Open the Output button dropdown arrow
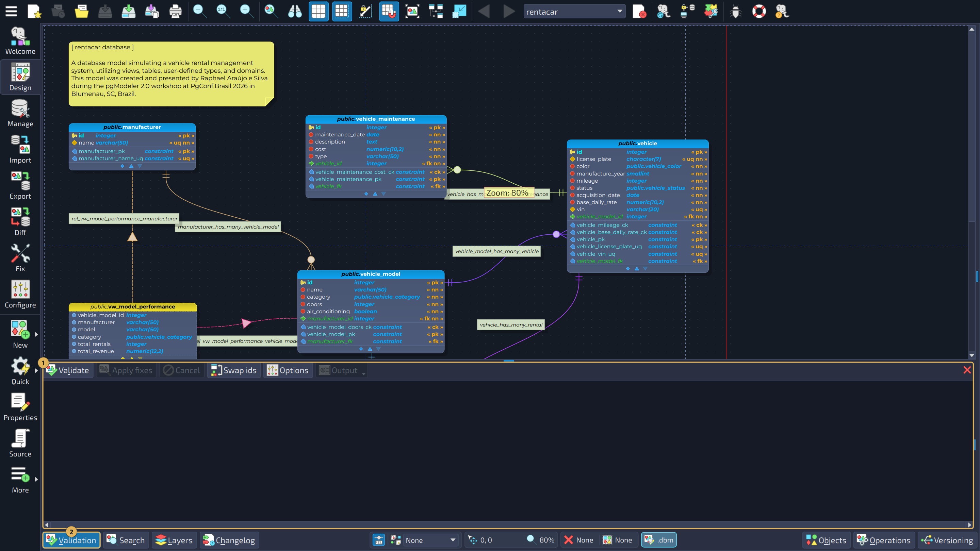Viewport: 980px width, 551px height. click(364, 374)
